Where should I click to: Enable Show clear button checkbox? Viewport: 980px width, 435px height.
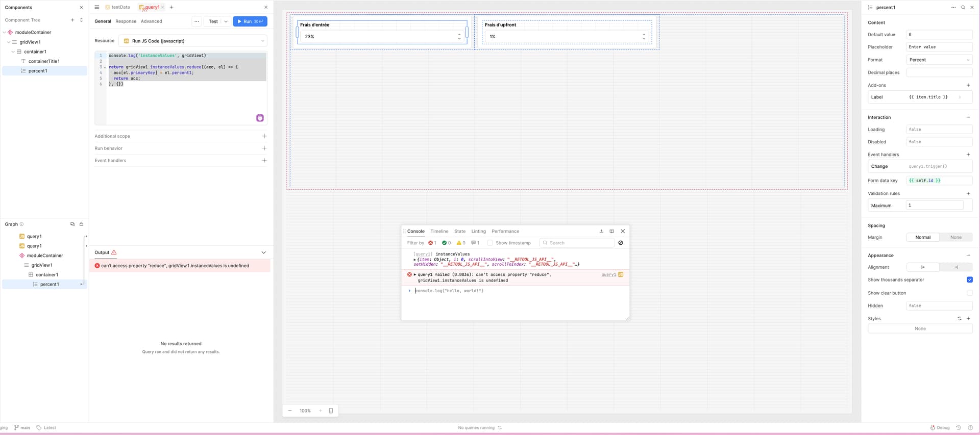click(969, 293)
